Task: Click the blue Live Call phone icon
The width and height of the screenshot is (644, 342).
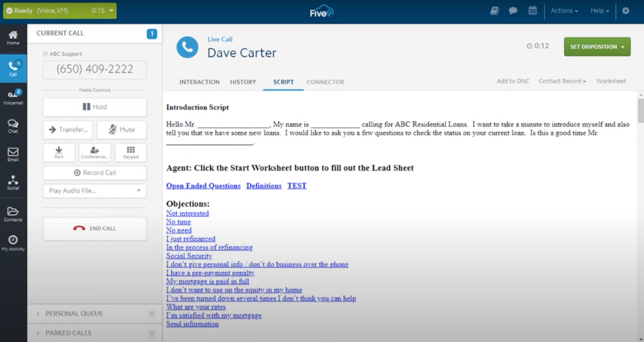Action: (187, 47)
